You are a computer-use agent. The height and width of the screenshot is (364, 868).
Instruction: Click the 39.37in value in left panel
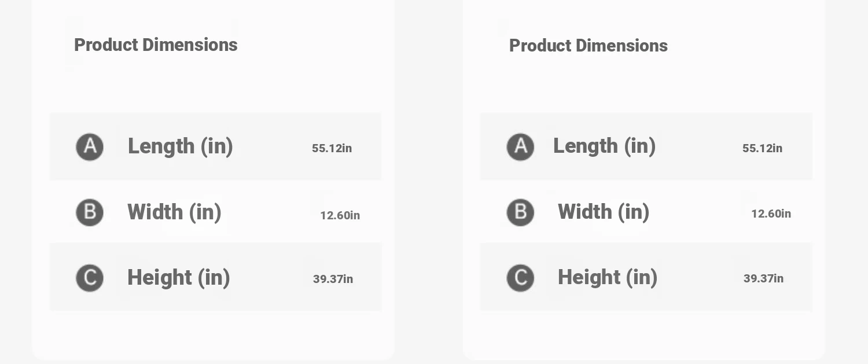[333, 279]
